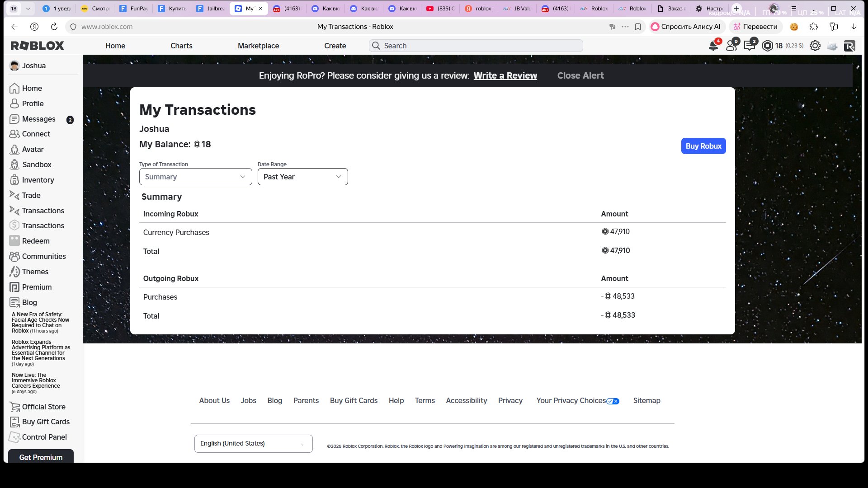Open friend requests icon in header

[x=731, y=46]
